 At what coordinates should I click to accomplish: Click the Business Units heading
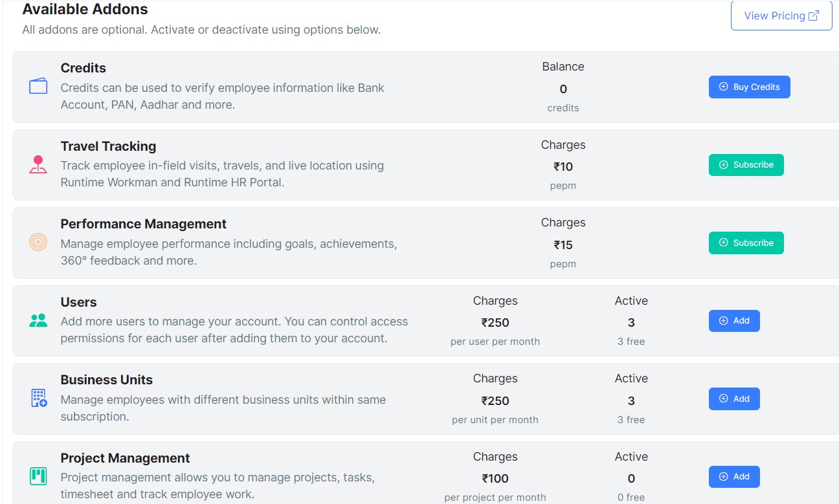pyautogui.click(x=106, y=380)
